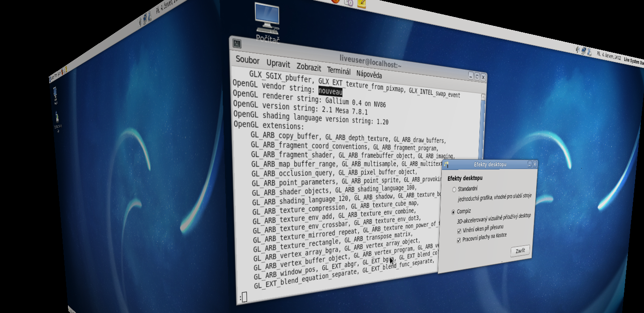
Task: Click the clock on the right cube face
Action: (x=609, y=56)
